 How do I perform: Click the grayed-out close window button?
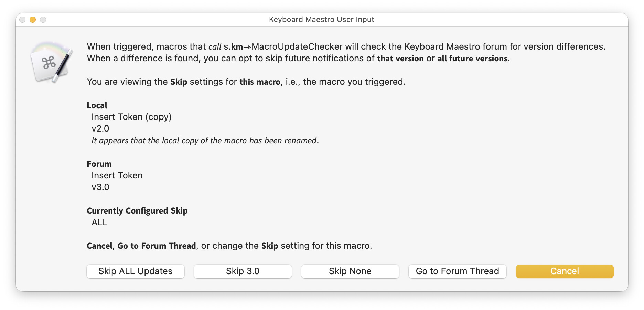click(22, 20)
